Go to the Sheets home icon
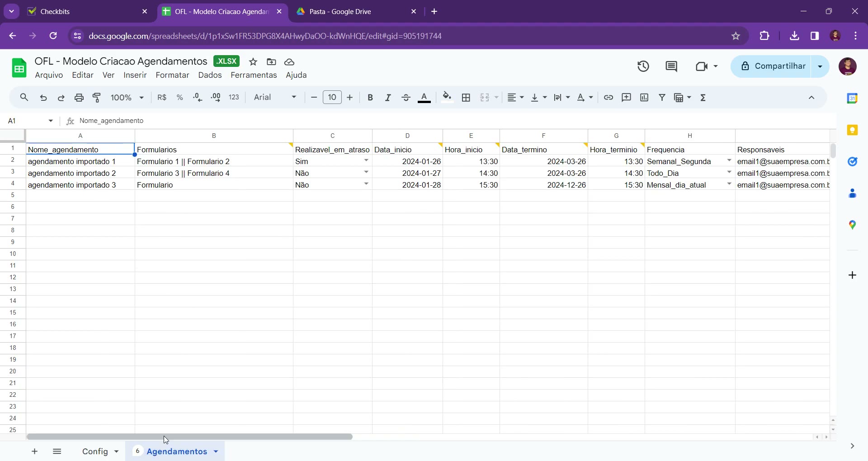The width and height of the screenshot is (868, 461). (x=19, y=68)
